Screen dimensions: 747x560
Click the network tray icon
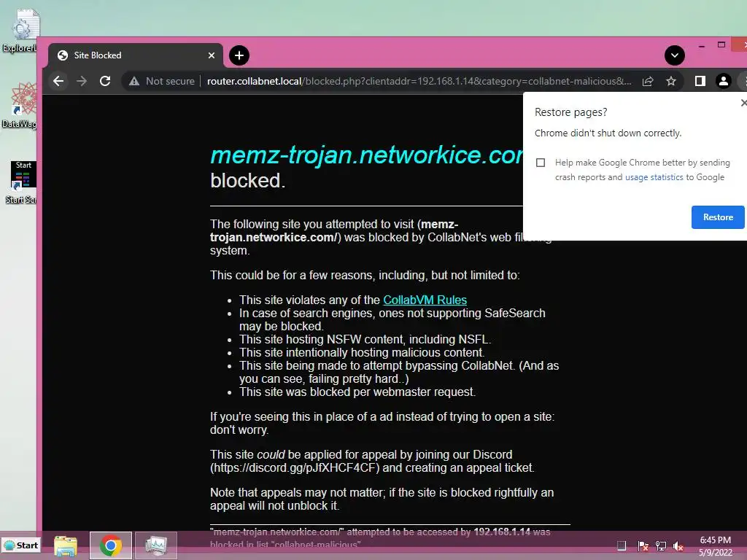click(x=661, y=545)
